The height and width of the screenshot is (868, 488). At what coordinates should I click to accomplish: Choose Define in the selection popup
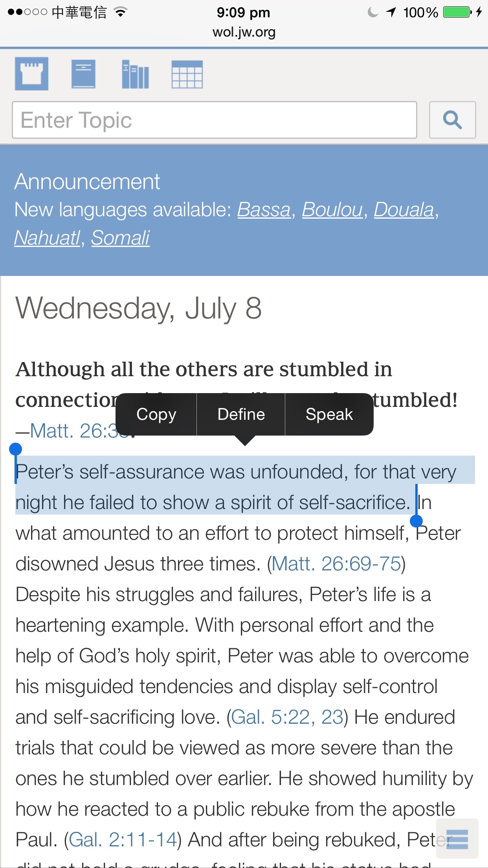(x=241, y=414)
